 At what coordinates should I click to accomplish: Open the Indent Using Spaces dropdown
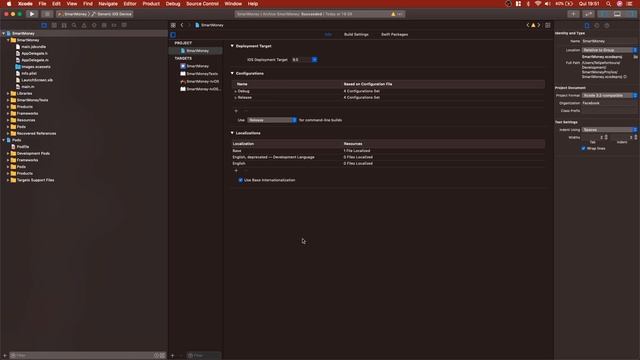(609, 130)
